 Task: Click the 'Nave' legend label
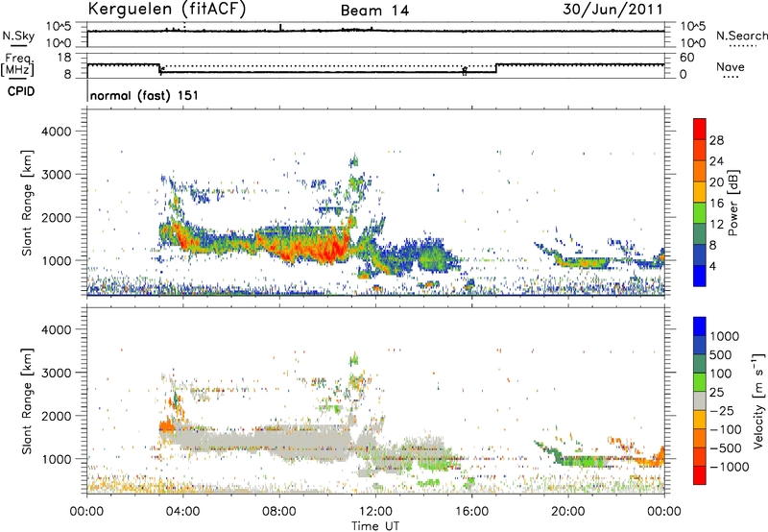731,67
